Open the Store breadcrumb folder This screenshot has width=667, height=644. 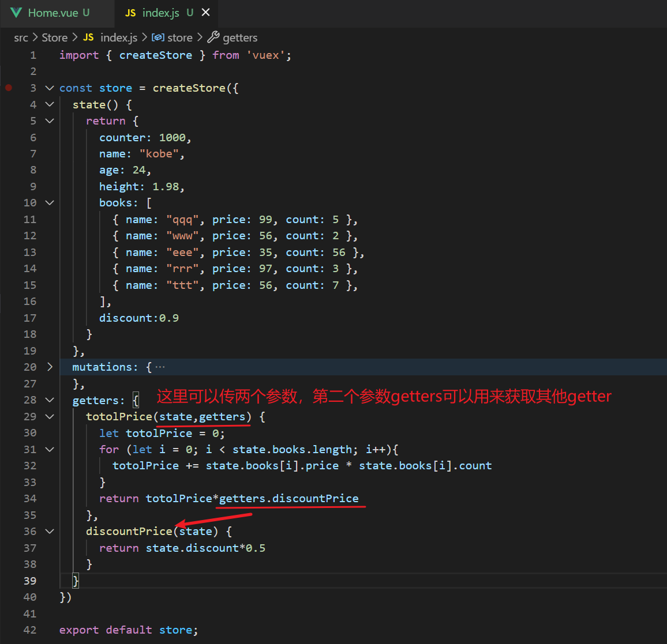[x=54, y=38]
